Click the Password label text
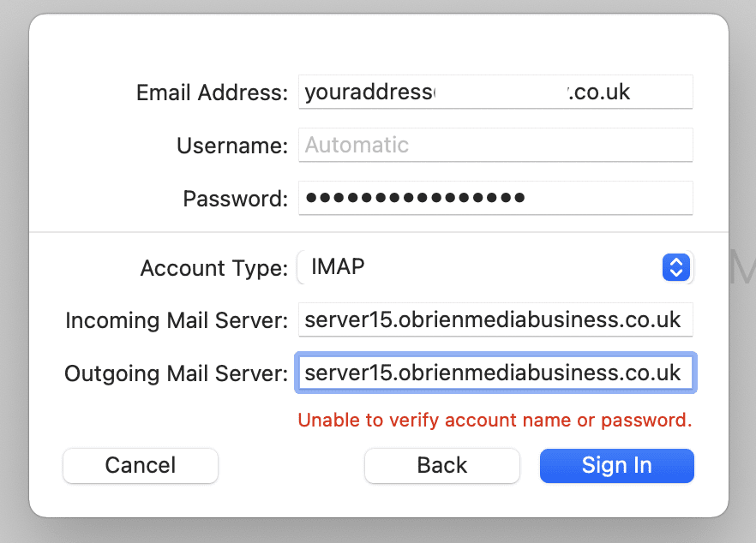This screenshot has height=543, width=756. click(x=235, y=200)
